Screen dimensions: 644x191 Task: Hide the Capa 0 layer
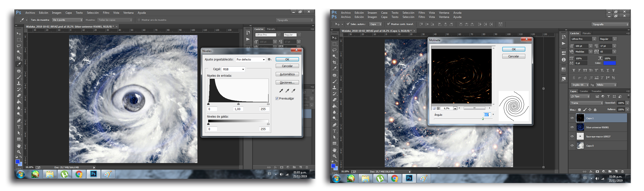point(572,145)
